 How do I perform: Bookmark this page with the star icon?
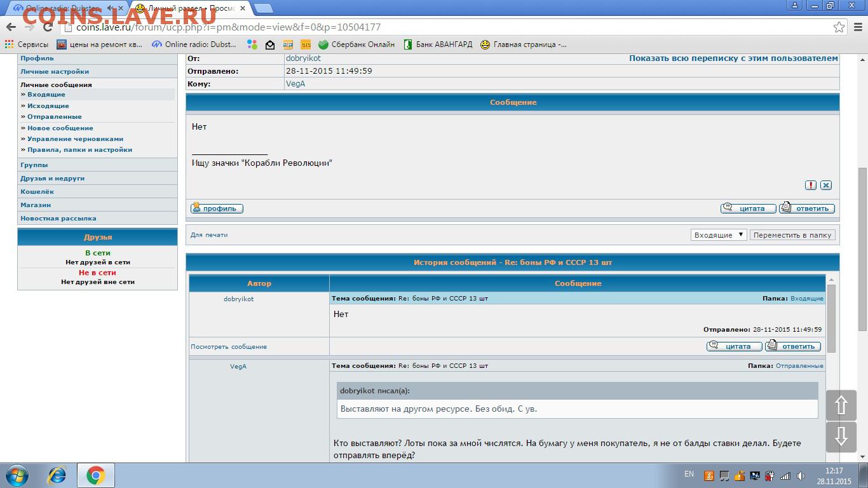point(839,27)
